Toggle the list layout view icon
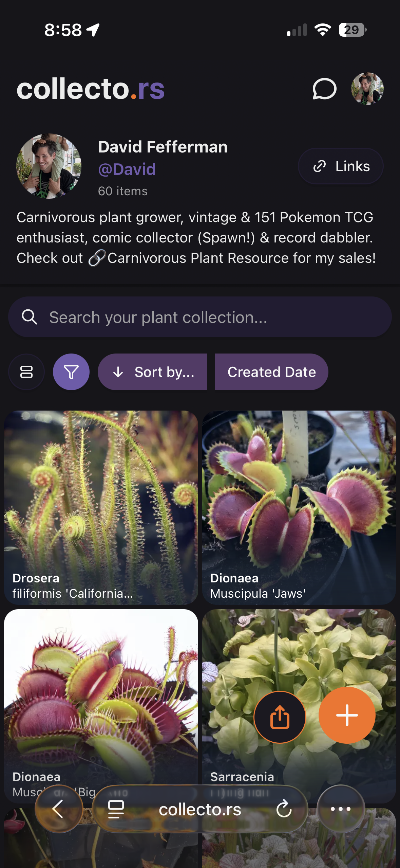400x868 pixels. click(26, 372)
